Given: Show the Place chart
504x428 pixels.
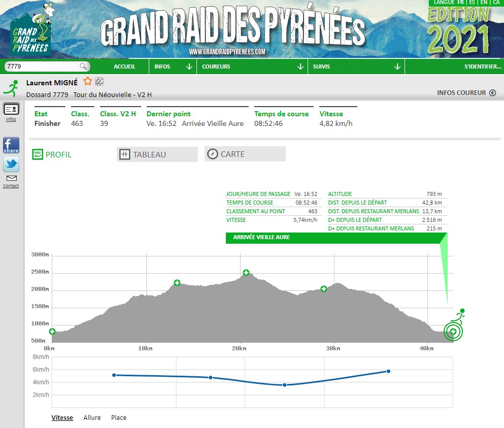Looking at the screenshot, I should coord(119,417).
